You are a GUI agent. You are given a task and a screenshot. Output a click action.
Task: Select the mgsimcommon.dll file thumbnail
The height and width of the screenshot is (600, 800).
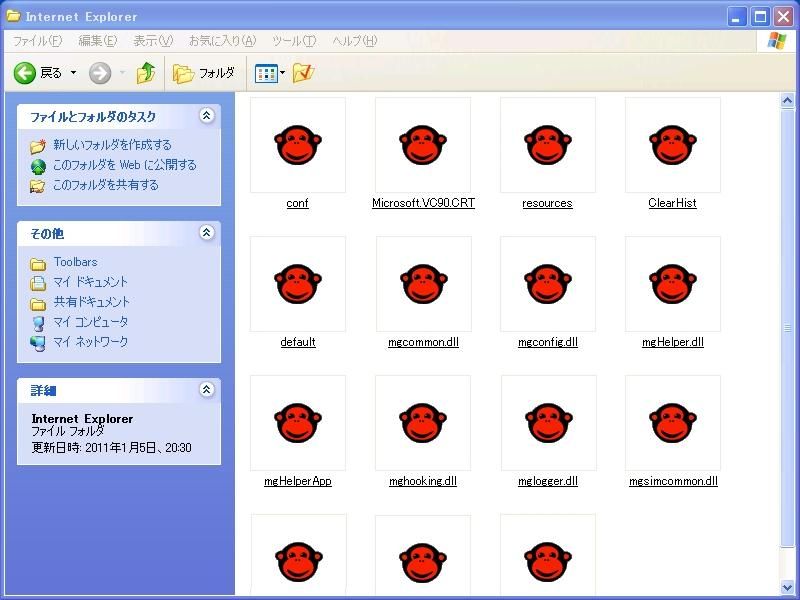pyautogui.click(x=673, y=424)
